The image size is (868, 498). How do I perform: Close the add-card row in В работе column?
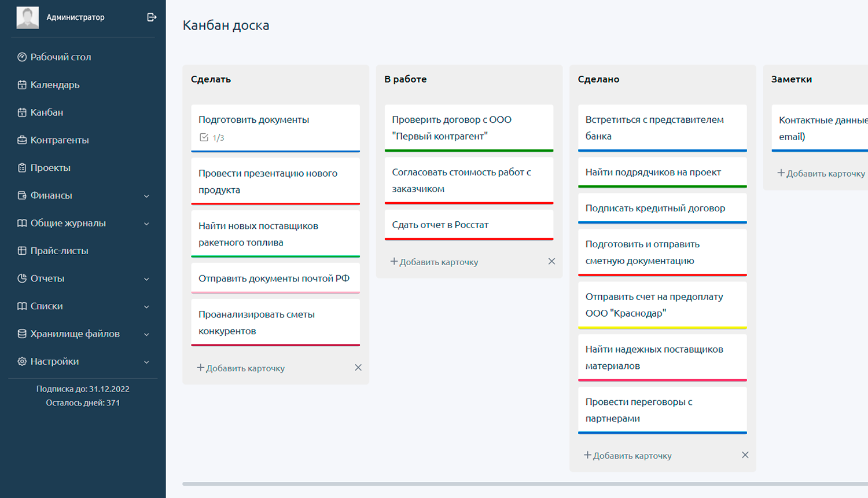[551, 261]
